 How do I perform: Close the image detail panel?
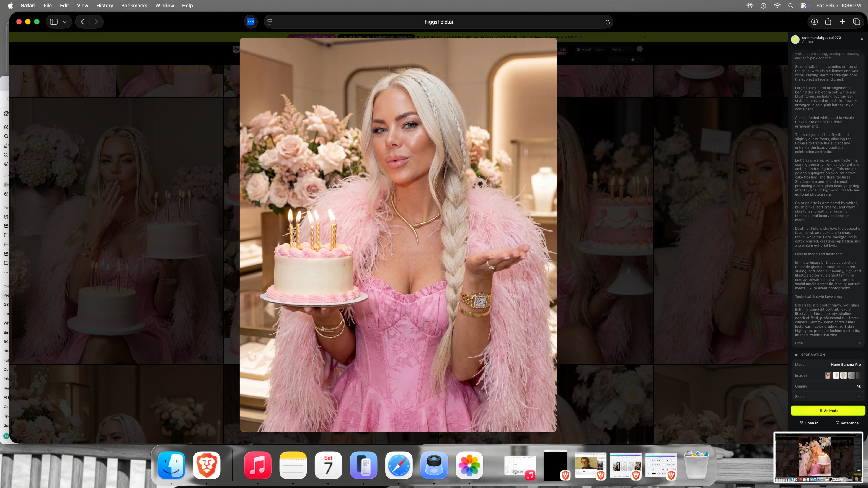pyautogui.click(x=862, y=39)
